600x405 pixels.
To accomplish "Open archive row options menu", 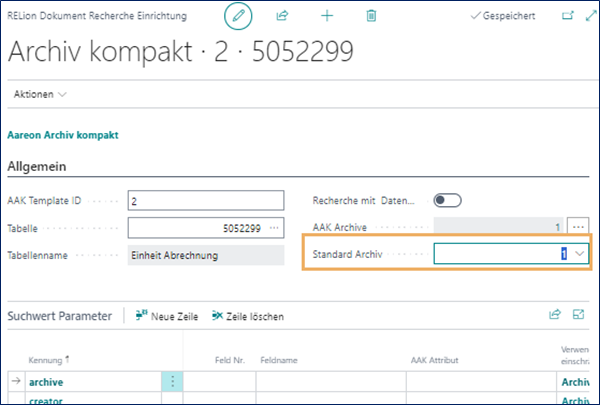I will coord(172,382).
